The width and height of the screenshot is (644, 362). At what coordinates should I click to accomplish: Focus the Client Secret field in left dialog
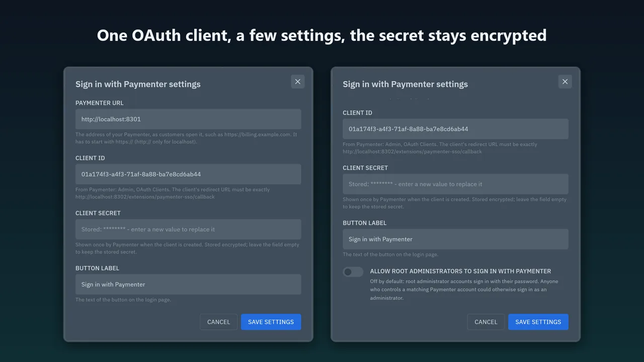(x=188, y=229)
